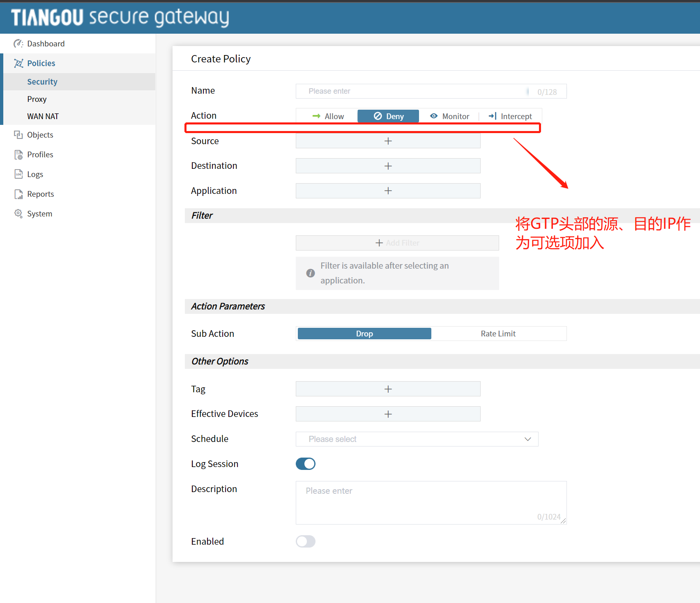The height and width of the screenshot is (603, 700).
Task: Click the Dashboard gauge icon
Action: point(18,44)
